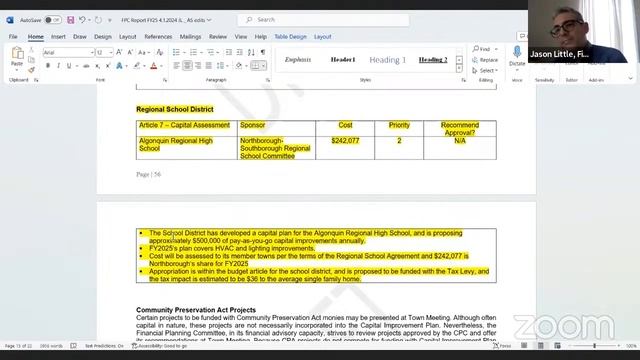Viewport: 640px width, 360px height.
Task: Click the Redo icon
Action: point(98,20)
